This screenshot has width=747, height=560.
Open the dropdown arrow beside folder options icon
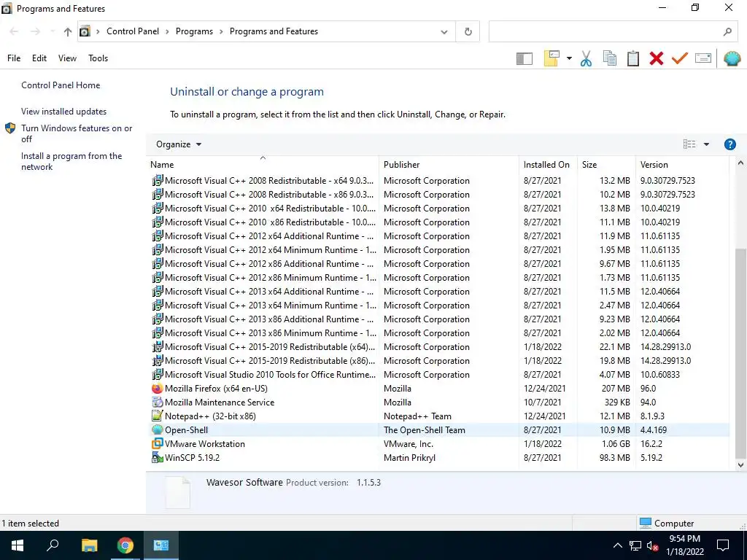click(569, 58)
